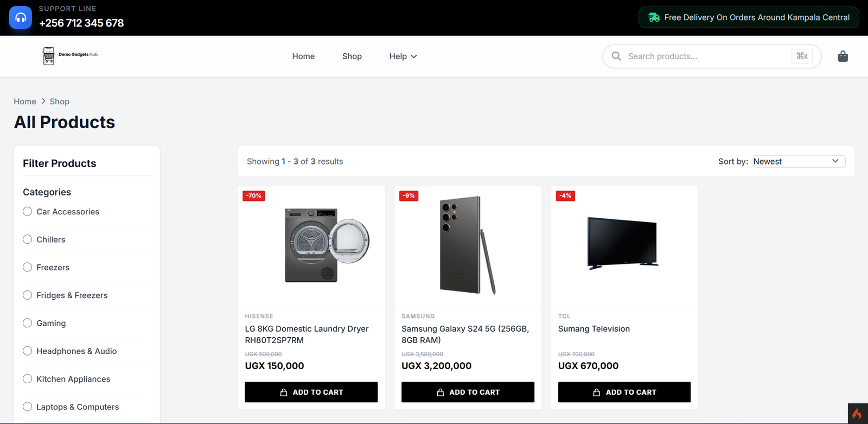Click the HISENSE brand label

click(259, 317)
